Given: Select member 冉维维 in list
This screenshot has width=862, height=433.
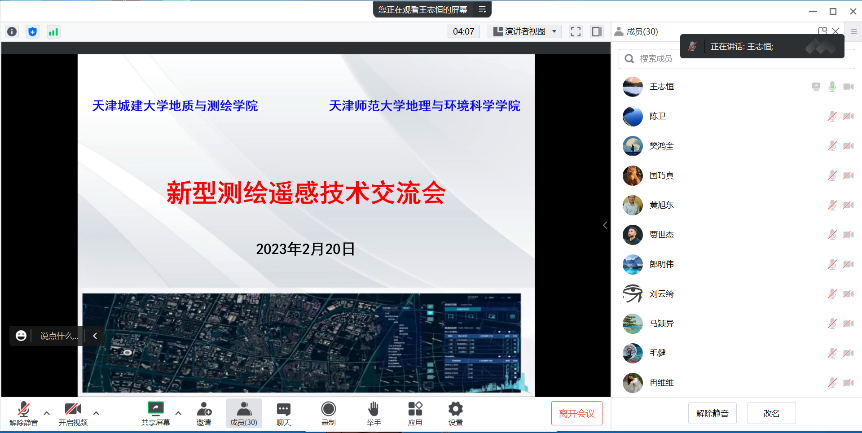Looking at the screenshot, I should (737, 382).
